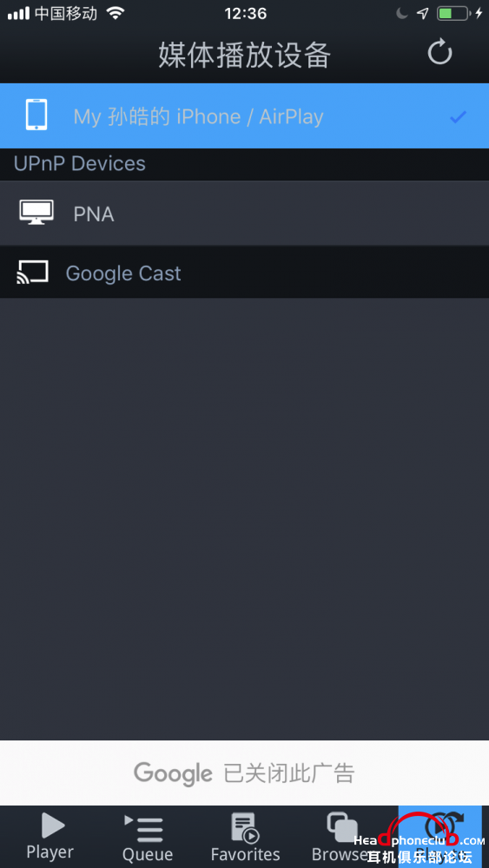Toggle the AirPlay selection checkmark
The width and height of the screenshot is (489, 868).
coord(458,117)
